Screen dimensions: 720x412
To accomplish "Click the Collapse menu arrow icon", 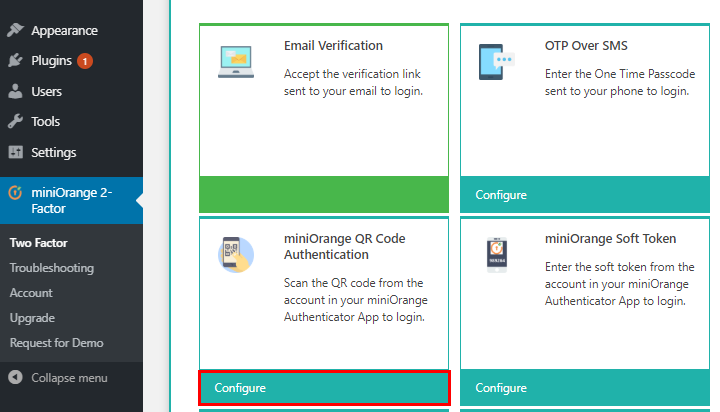I will coord(15,378).
